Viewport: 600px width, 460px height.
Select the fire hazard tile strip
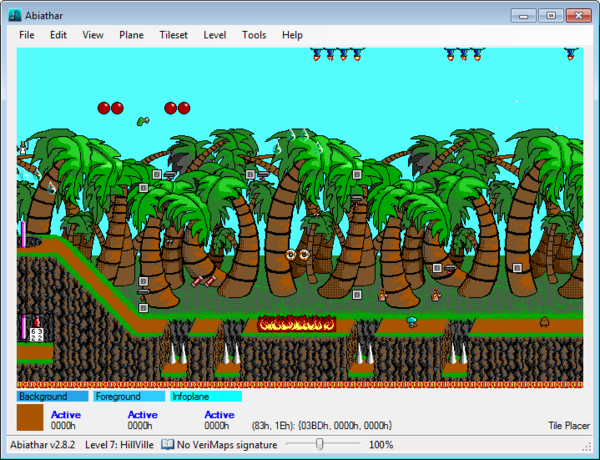295,323
